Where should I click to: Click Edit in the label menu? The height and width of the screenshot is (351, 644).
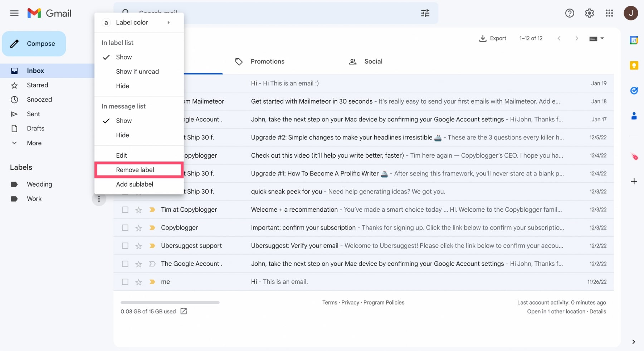[139, 155]
